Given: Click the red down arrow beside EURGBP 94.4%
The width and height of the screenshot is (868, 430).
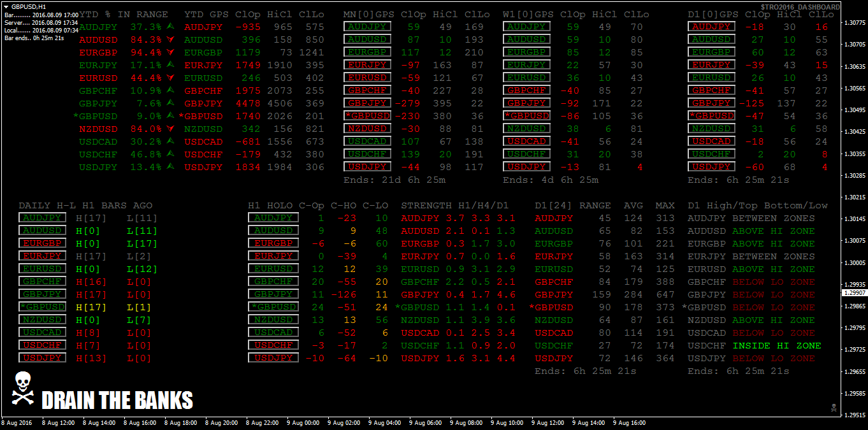Looking at the screenshot, I should coord(170,52).
